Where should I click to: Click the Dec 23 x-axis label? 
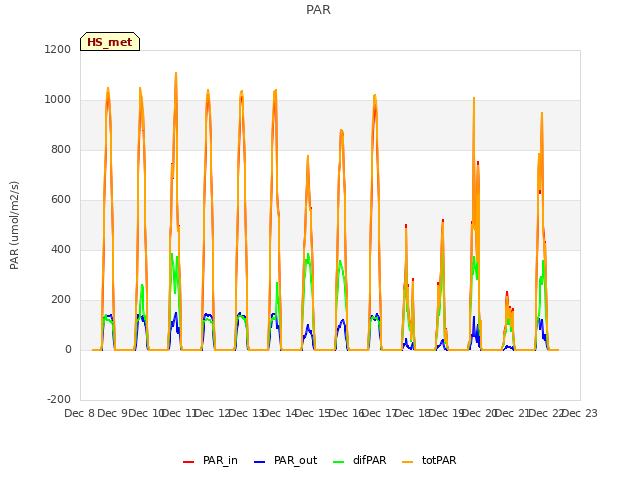click(x=580, y=413)
